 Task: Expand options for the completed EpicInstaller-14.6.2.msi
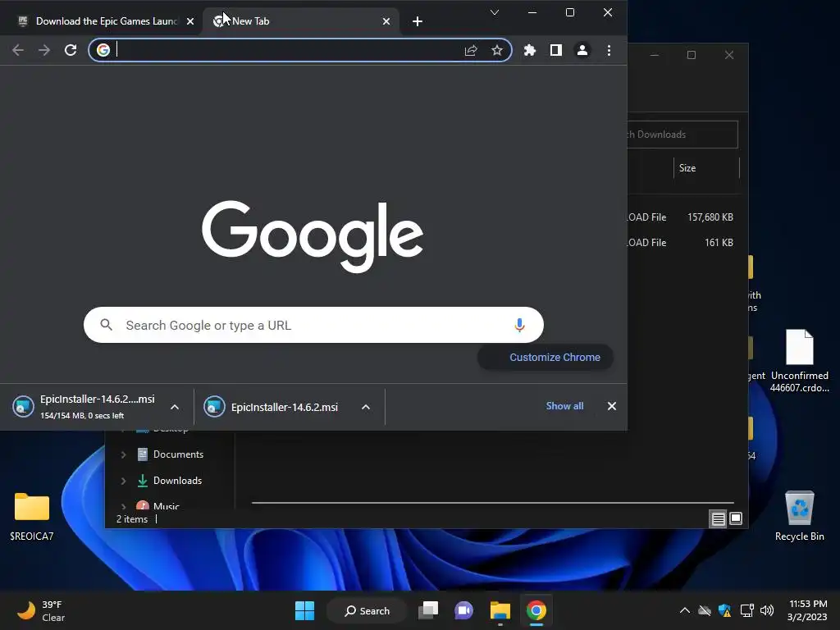[x=366, y=407]
